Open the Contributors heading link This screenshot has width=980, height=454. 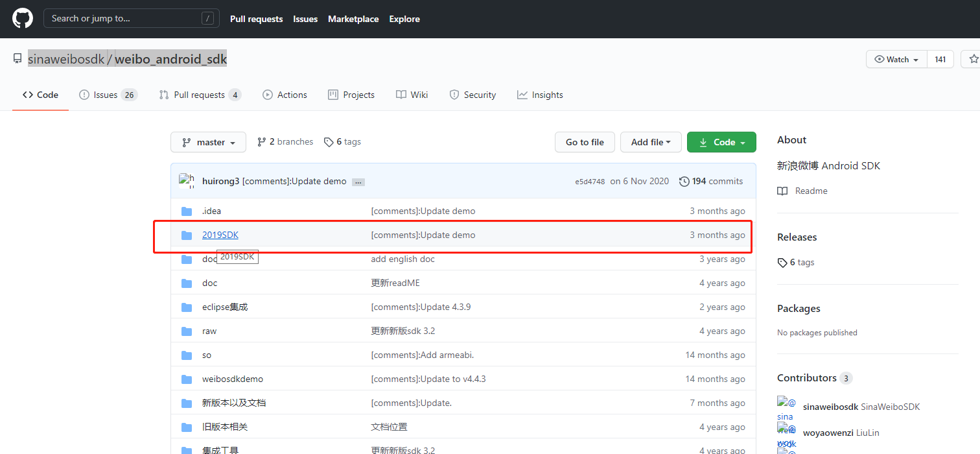coord(814,377)
